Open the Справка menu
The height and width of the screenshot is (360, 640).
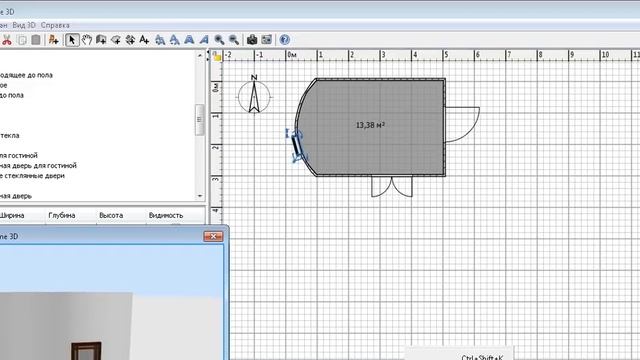pos(55,25)
